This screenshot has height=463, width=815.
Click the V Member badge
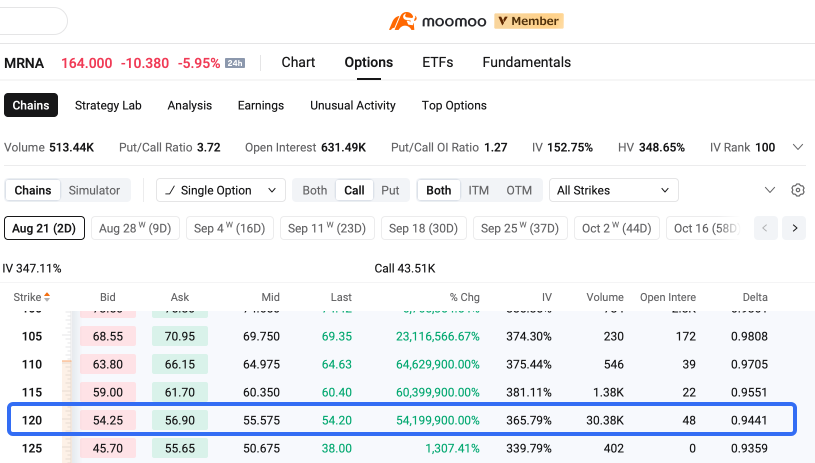(529, 21)
